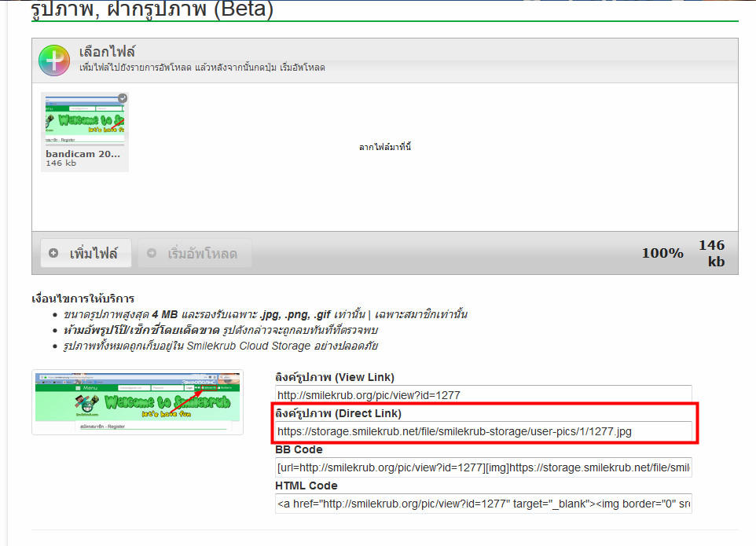Click inside the BB Code field
756x546 pixels.
483,468
